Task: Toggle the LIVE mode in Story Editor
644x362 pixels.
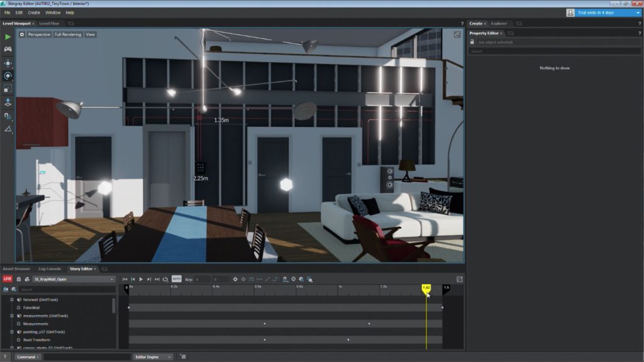Action: coord(8,279)
